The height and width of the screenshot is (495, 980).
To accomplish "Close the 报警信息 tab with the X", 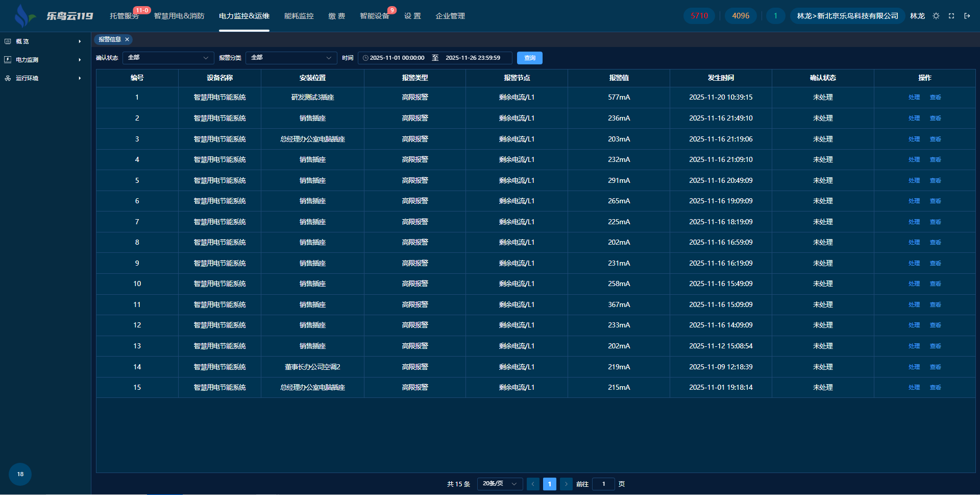I will pyautogui.click(x=127, y=39).
